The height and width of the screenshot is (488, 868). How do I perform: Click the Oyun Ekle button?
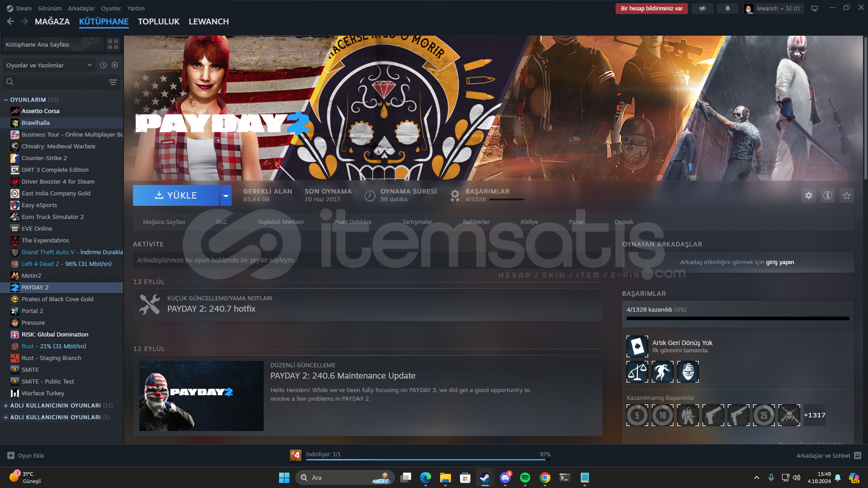point(26,455)
